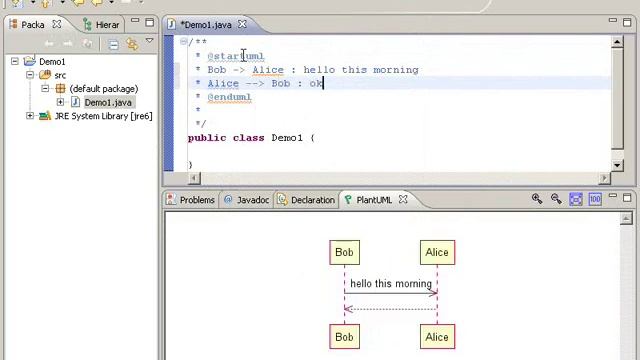This screenshot has height=360, width=640.
Task: Toggle fit-to-window in PlantUML view
Action: pos(576,199)
